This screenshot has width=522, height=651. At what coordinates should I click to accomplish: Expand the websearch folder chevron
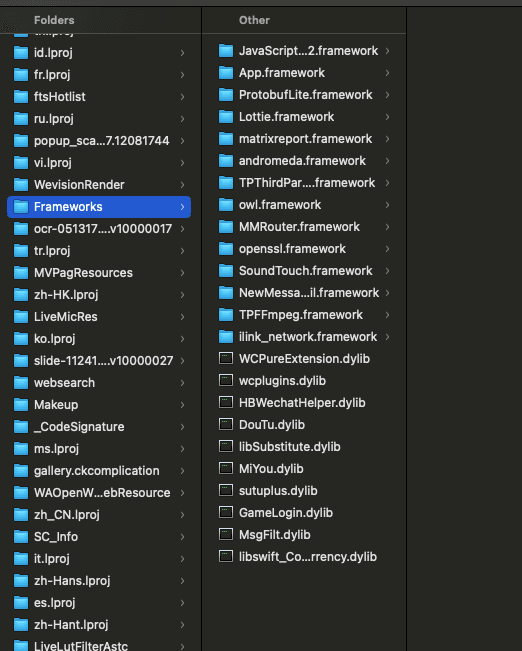182,383
